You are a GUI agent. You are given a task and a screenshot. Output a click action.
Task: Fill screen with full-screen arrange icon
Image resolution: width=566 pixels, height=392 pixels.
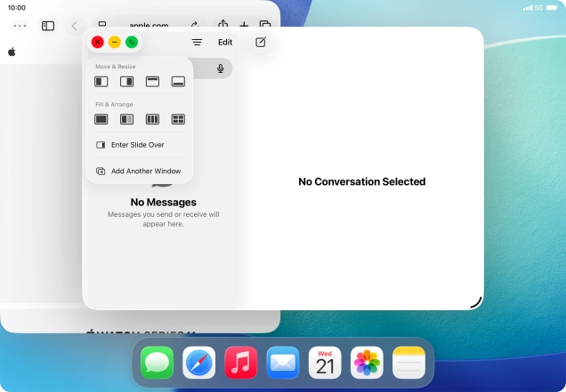pos(101,119)
